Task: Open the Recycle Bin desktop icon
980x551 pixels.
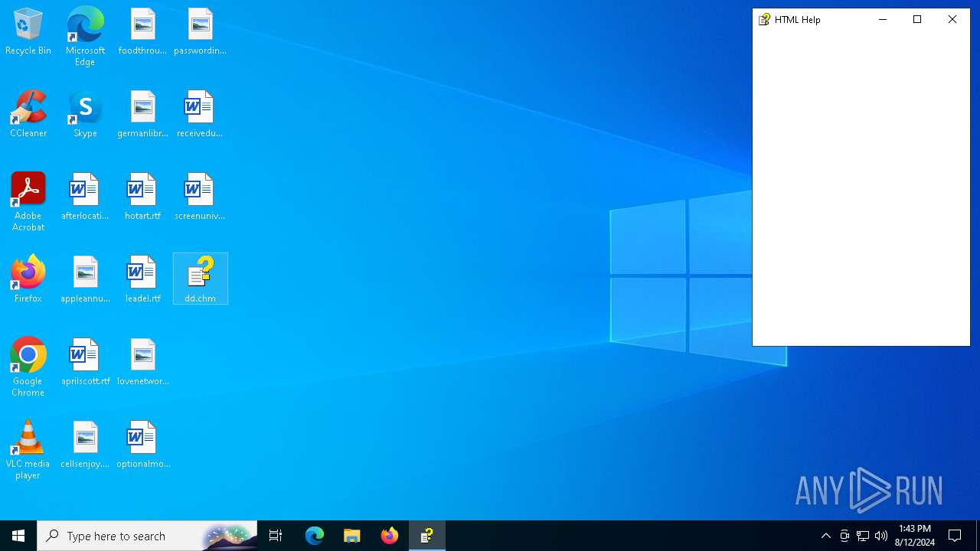Action: [x=28, y=32]
